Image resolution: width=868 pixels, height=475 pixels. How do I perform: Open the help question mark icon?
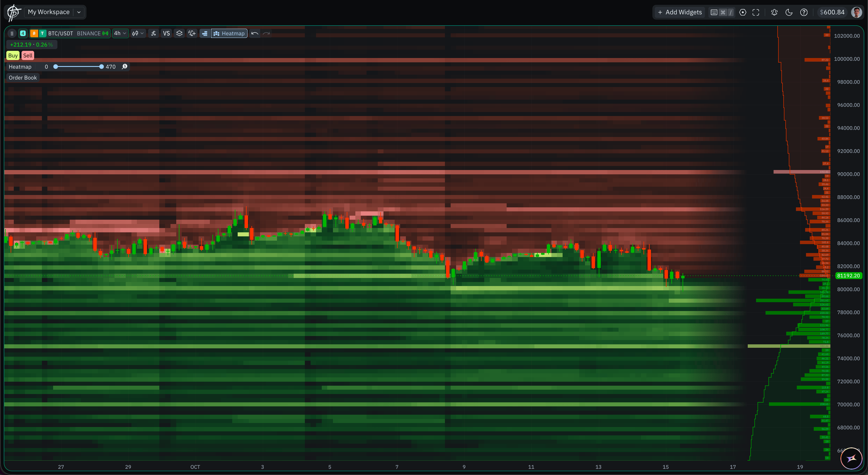(804, 12)
